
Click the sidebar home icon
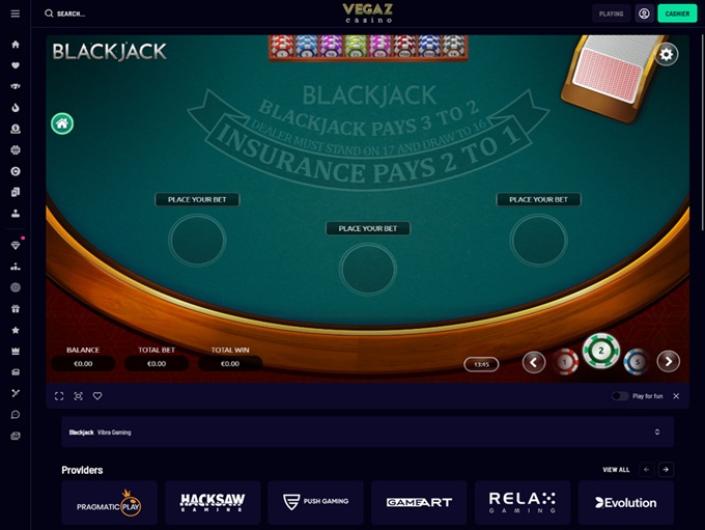coord(15,44)
